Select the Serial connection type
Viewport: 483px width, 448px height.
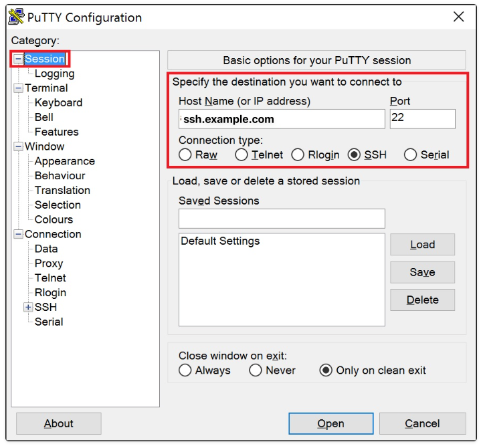click(411, 155)
